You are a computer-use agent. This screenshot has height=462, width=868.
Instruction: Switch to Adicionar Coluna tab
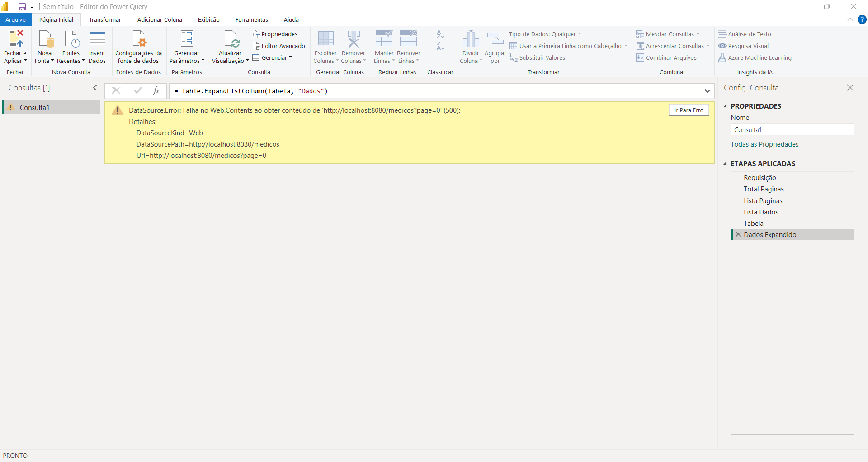pos(160,19)
